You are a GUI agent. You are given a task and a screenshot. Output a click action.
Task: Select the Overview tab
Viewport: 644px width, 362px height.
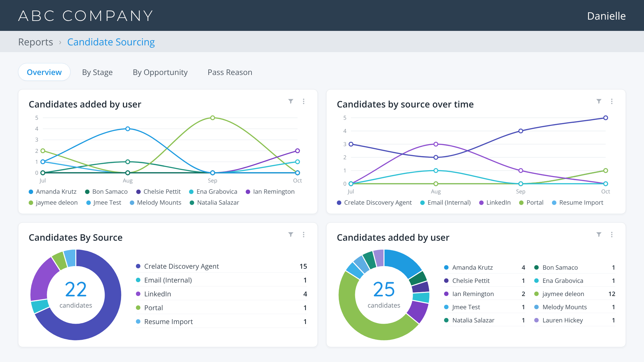pyautogui.click(x=44, y=72)
